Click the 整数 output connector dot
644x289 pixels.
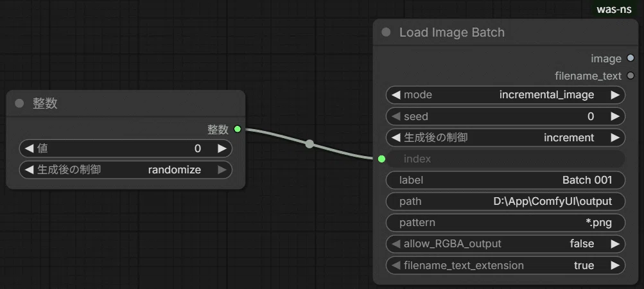[238, 129]
